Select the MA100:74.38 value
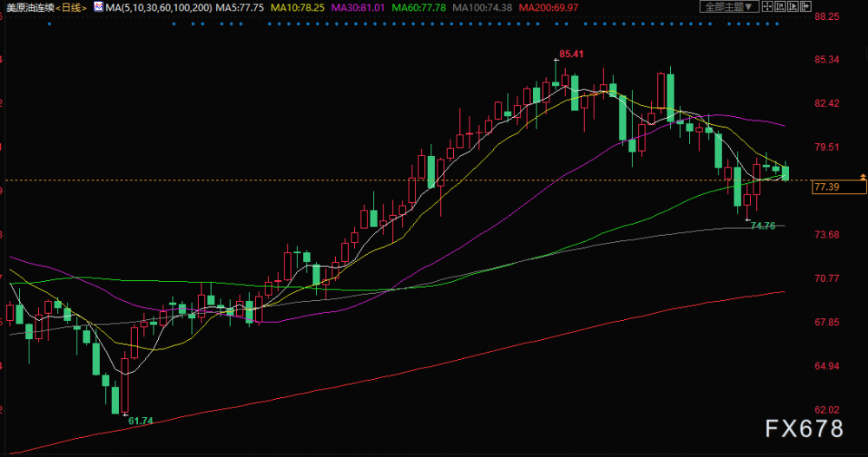The image size is (868, 457). click(x=482, y=8)
